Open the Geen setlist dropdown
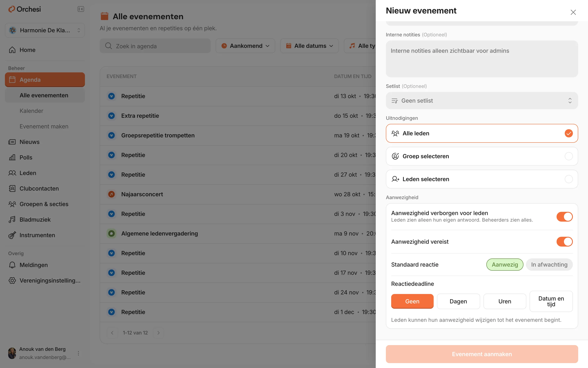Image resolution: width=588 pixels, height=368 pixels. tap(482, 101)
